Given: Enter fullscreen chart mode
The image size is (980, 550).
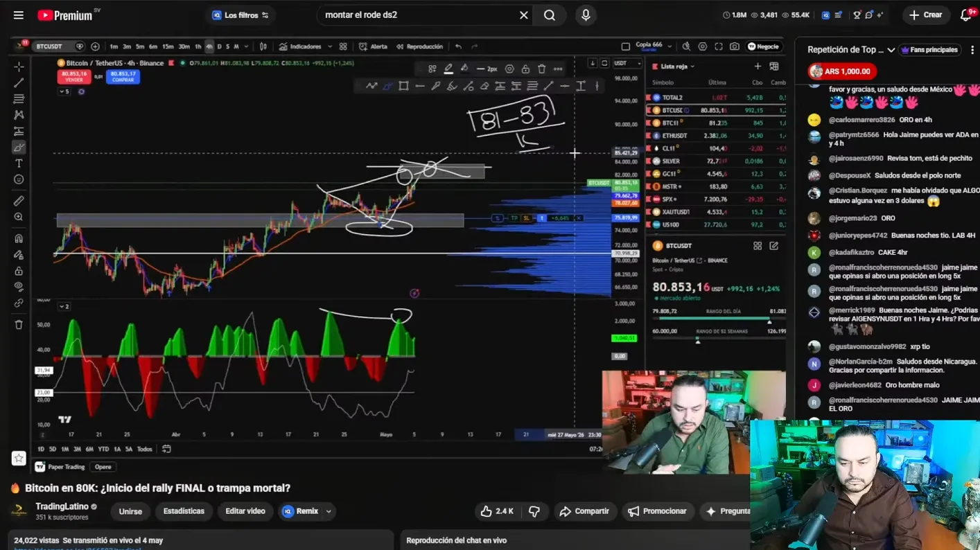Looking at the screenshot, I should coord(719,46).
